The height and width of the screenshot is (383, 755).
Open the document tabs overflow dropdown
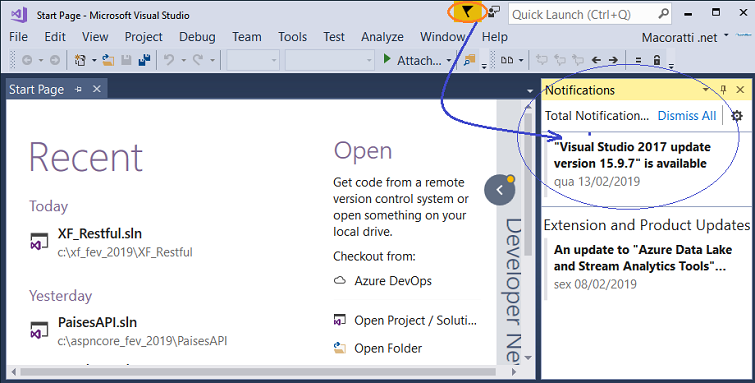tap(530, 91)
